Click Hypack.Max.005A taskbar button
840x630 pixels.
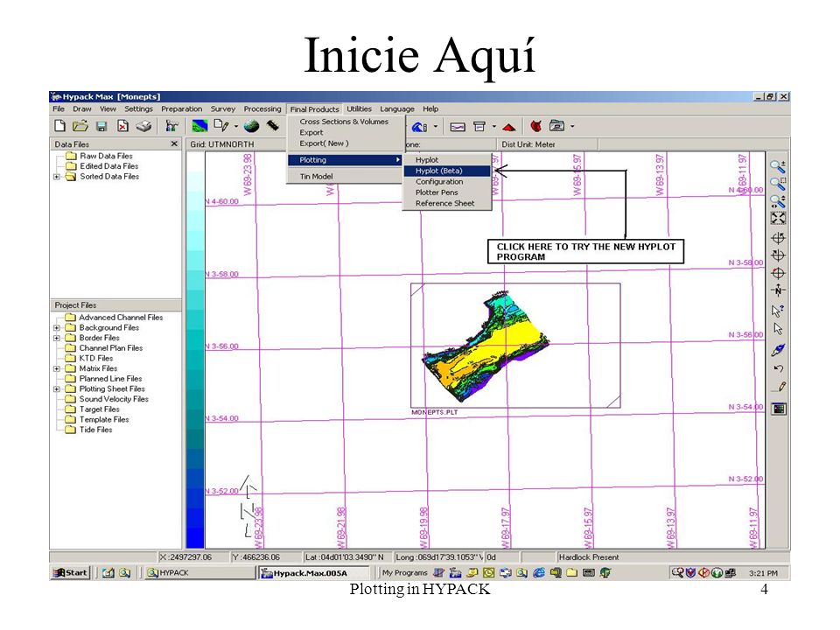[x=314, y=572]
